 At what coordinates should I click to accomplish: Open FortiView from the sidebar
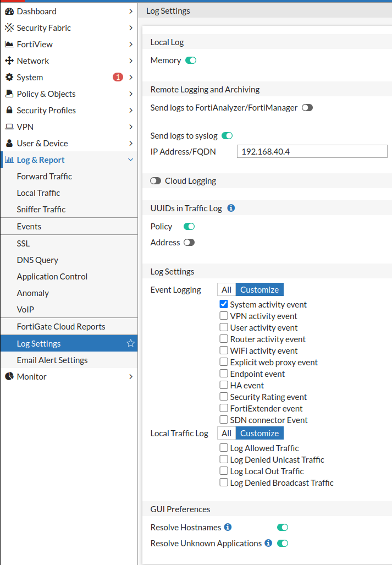[8, 44]
